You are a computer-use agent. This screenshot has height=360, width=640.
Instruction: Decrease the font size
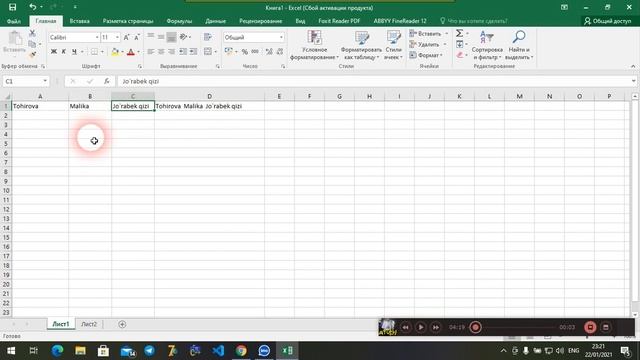pos(137,37)
